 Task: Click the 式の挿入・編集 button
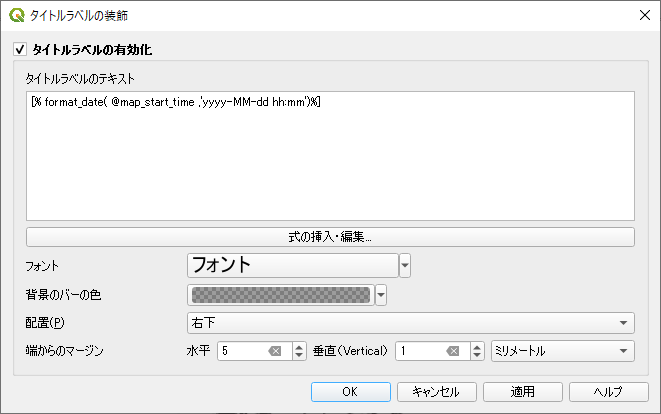330,237
